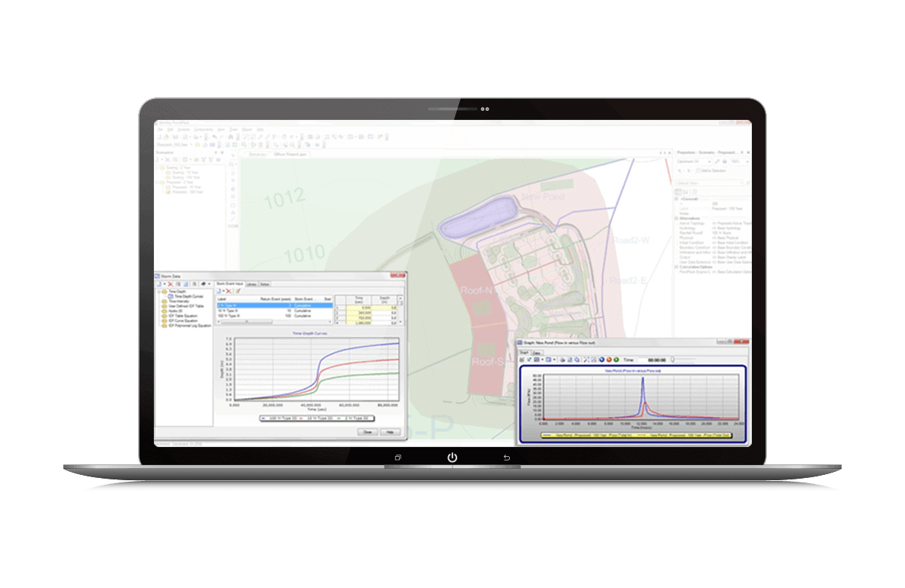905x588 pixels.
Task: Click the blue rewind button in graph toolbar
Action: pyautogui.click(x=600, y=360)
